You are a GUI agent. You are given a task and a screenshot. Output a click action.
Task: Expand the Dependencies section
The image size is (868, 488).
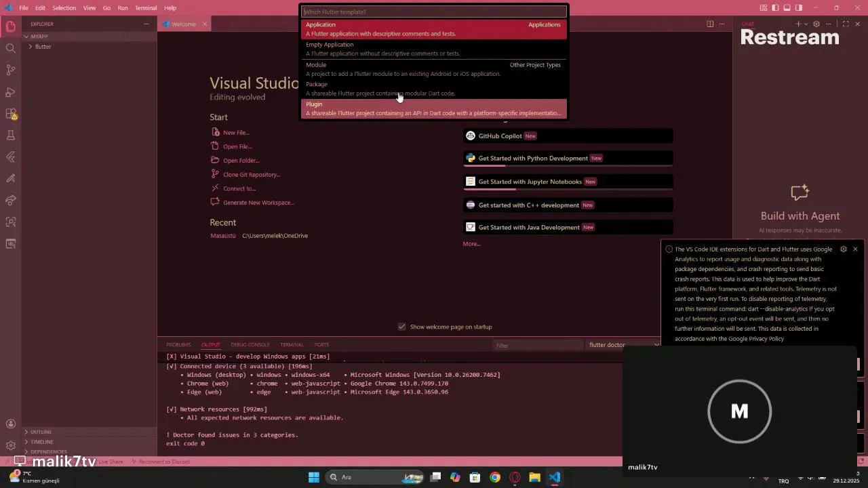coord(90,451)
